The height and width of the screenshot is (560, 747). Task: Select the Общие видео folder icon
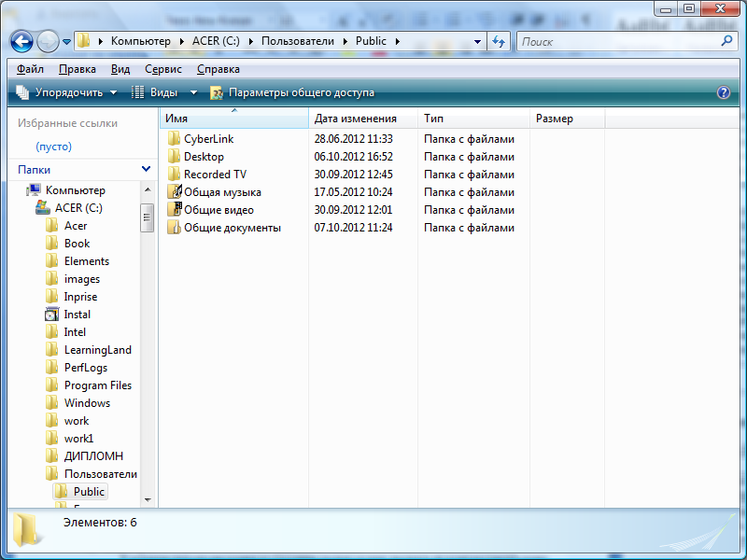(x=174, y=210)
